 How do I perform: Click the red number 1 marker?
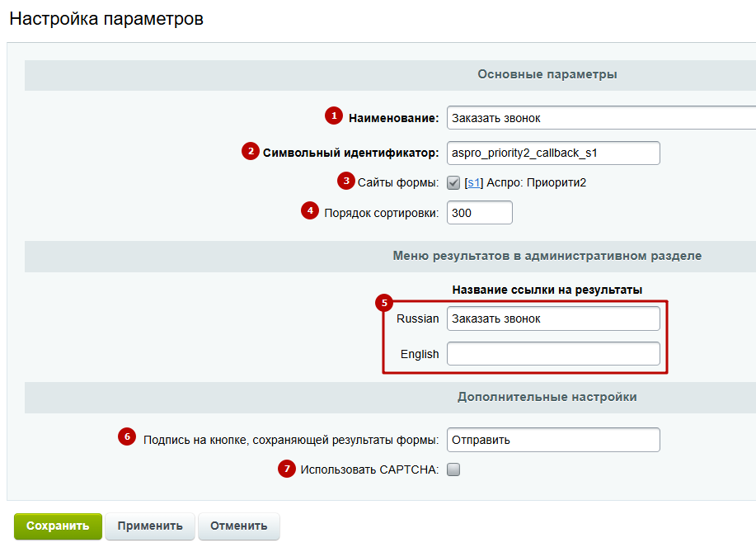click(x=334, y=116)
